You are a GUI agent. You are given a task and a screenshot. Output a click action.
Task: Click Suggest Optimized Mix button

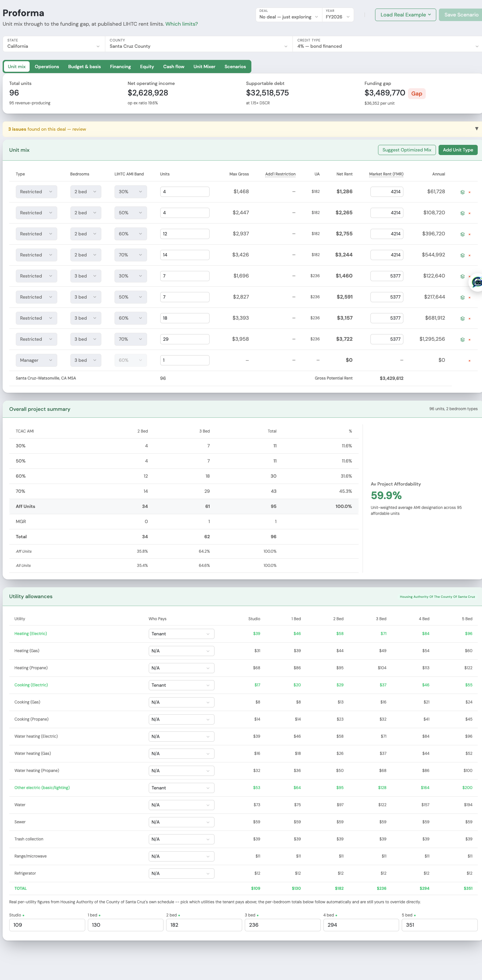(407, 150)
